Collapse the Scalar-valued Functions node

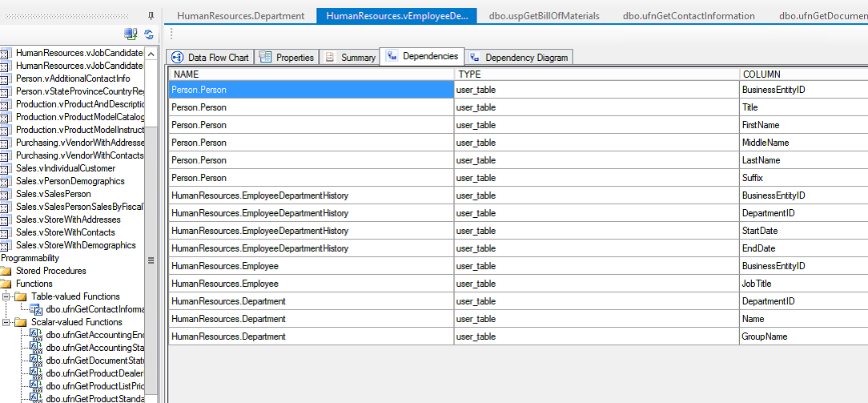tap(6, 322)
